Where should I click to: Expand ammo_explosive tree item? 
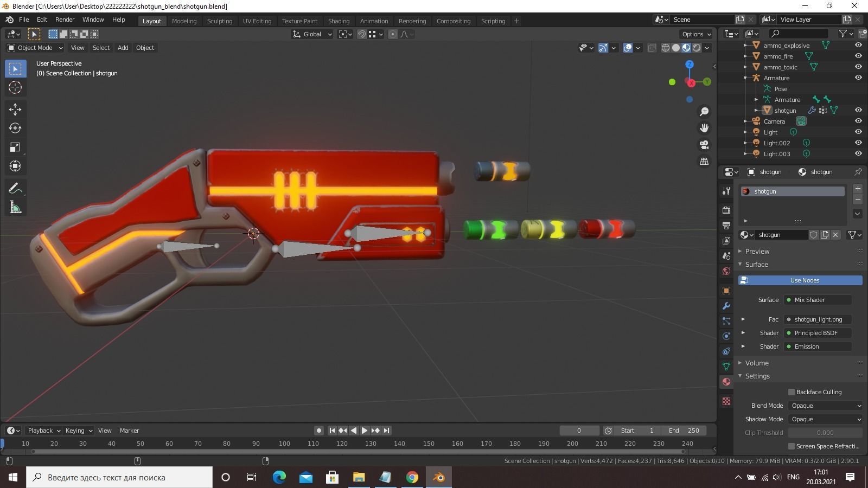(x=745, y=46)
